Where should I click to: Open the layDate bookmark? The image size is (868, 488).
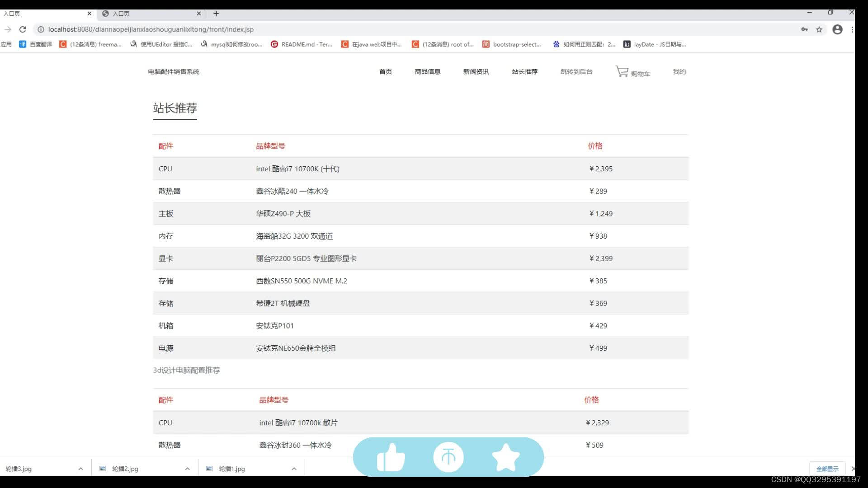click(655, 44)
